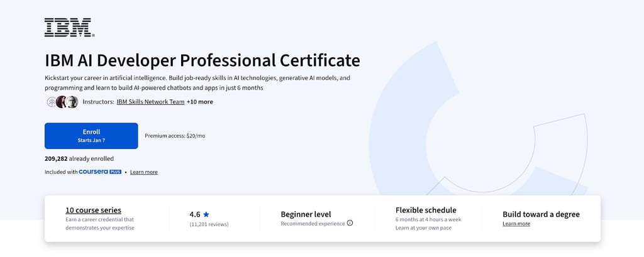Viewport: 644px width, 257px height.
Task: Click the first instructor avatar
Action: 52,102
